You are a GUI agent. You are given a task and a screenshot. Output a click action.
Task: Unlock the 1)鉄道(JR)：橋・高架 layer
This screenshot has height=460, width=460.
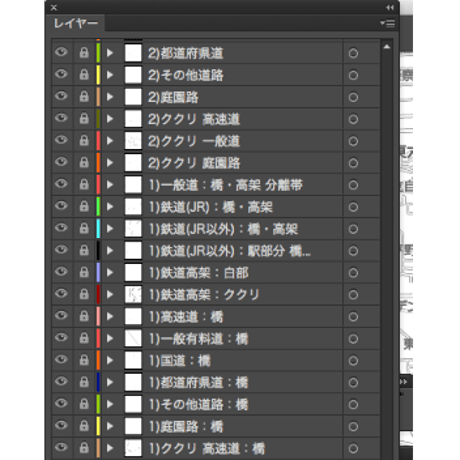pyautogui.click(x=84, y=206)
